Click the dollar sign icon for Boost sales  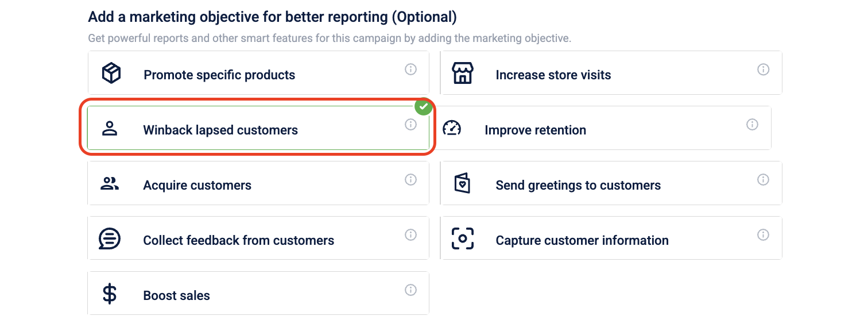pos(109,294)
